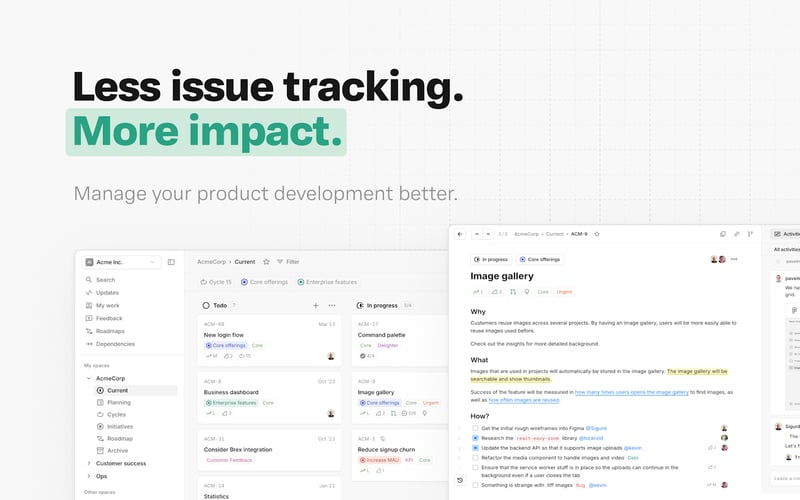800x500 pixels.
Task: Add an issue with Todo column plus icon
Action: [316, 305]
